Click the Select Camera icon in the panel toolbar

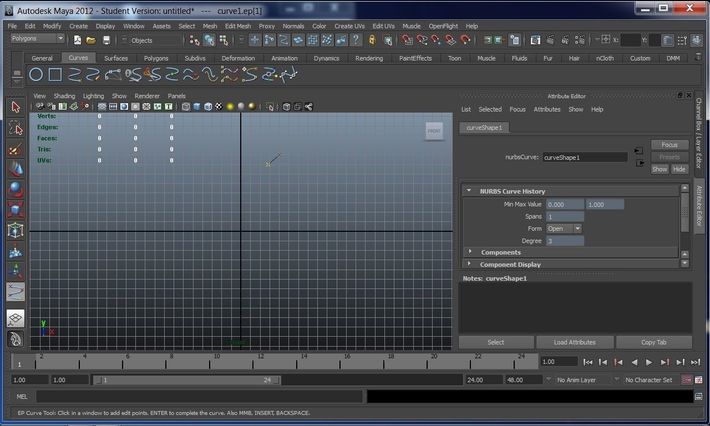coord(40,106)
